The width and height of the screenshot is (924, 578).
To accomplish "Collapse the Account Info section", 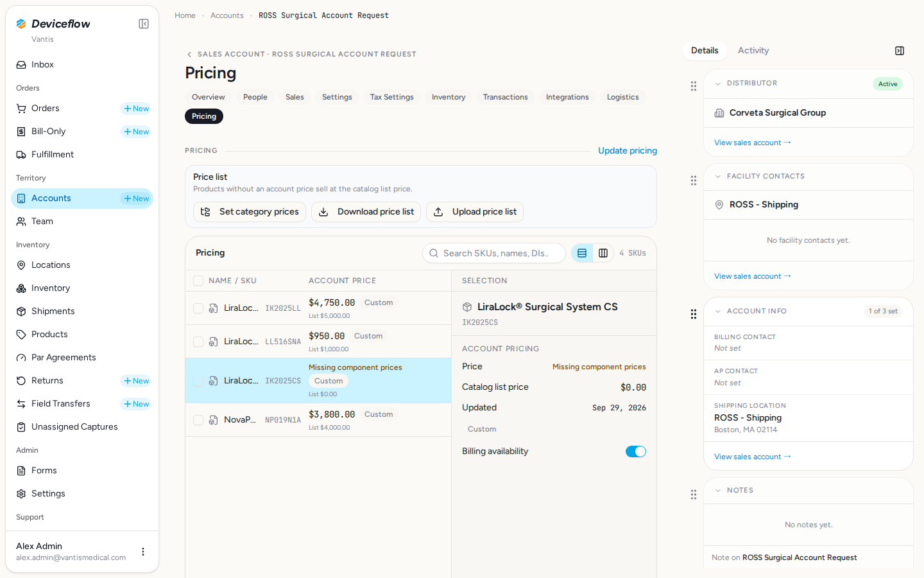I will click(x=718, y=311).
